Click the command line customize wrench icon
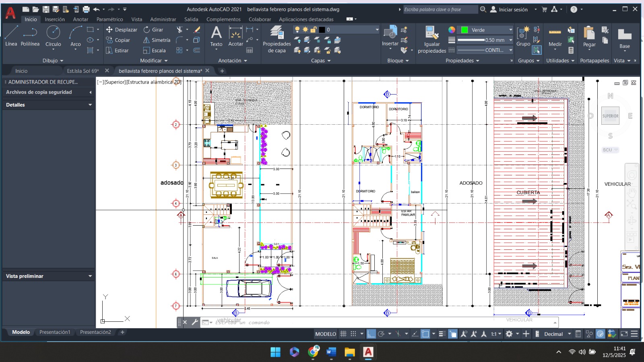This screenshot has height=362, width=644. point(195,322)
